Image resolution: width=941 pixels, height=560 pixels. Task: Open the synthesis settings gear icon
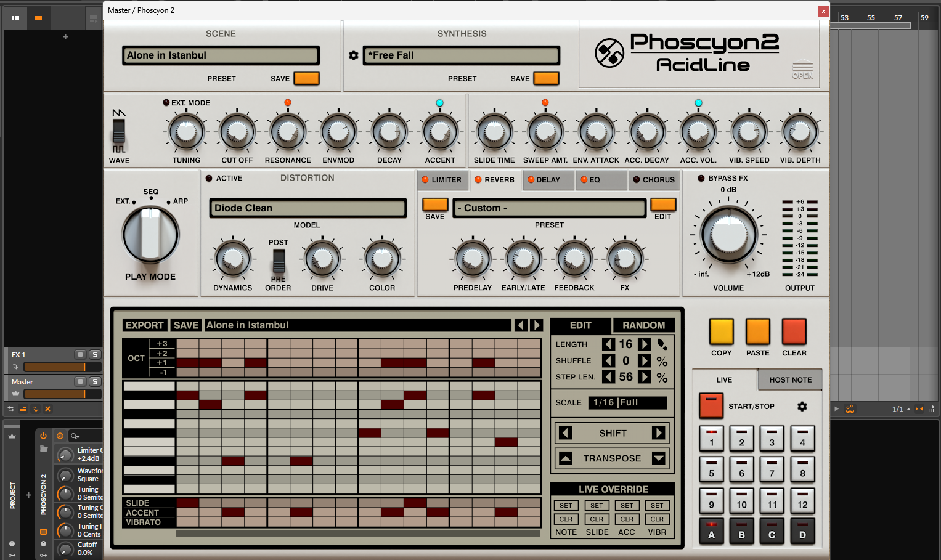tap(353, 55)
